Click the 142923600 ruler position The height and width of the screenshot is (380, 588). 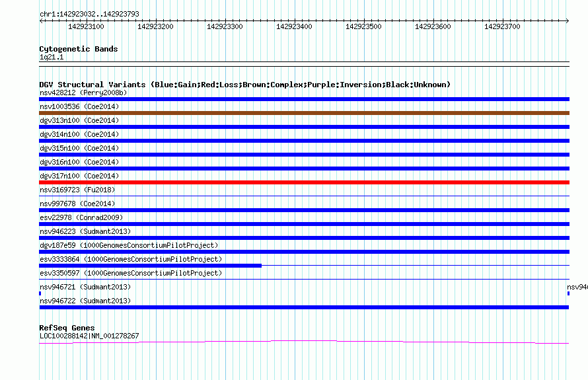[433, 26]
